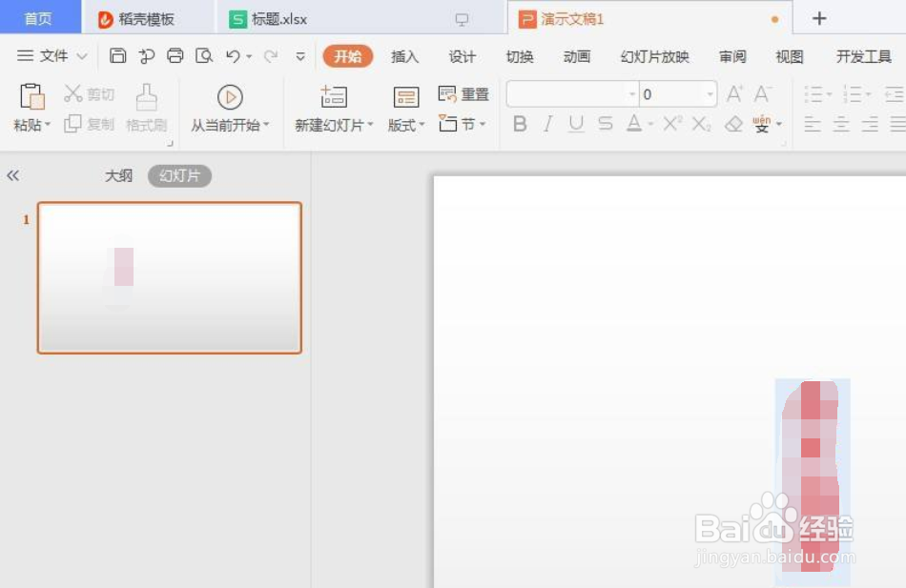The image size is (906, 588).
Task: Toggle italic text formatting
Action: (546, 124)
